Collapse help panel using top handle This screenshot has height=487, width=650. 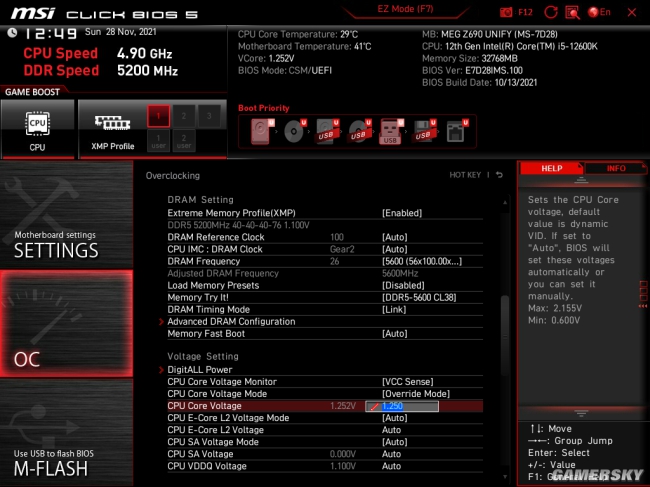(x=581, y=180)
